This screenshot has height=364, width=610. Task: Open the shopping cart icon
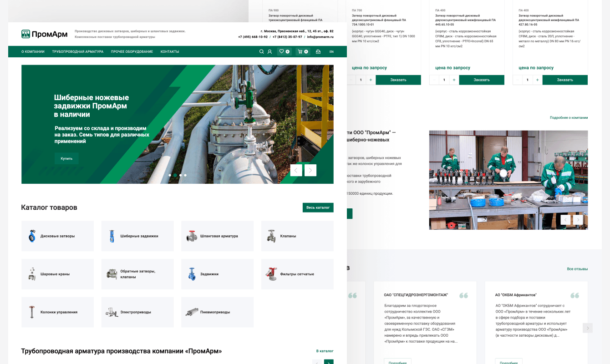(x=302, y=52)
